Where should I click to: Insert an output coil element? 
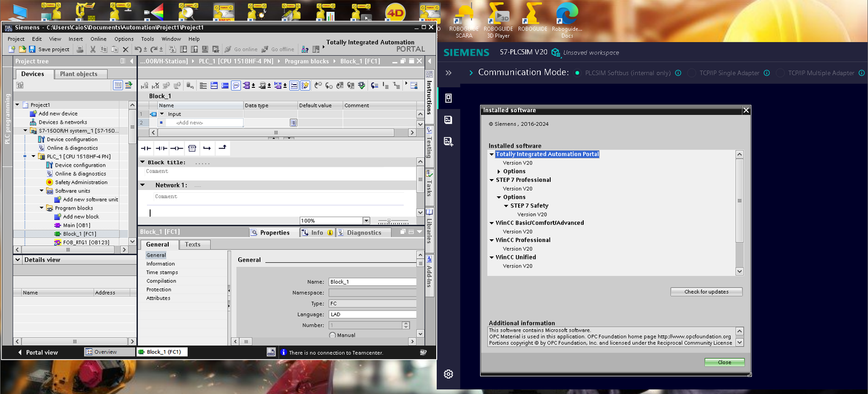(176, 148)
